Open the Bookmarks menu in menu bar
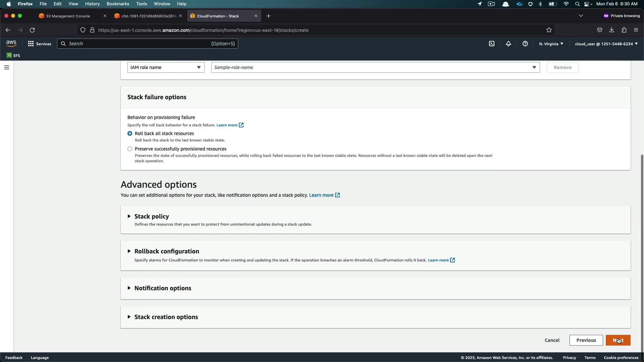Screen dimensions: 644x362 (118, 4)
